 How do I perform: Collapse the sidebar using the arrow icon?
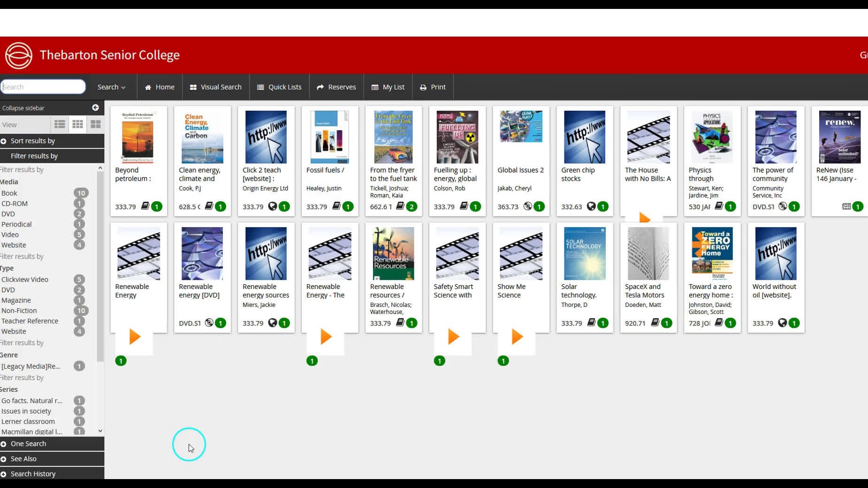click(95, 107)
